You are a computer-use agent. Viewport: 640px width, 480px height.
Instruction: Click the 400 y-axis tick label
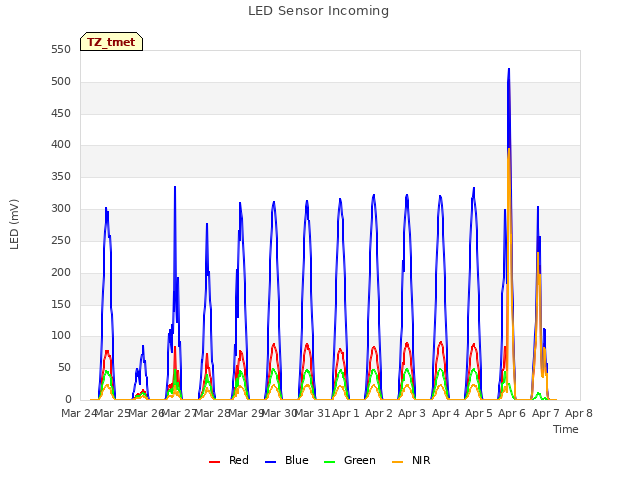click(x=61, y=144)
